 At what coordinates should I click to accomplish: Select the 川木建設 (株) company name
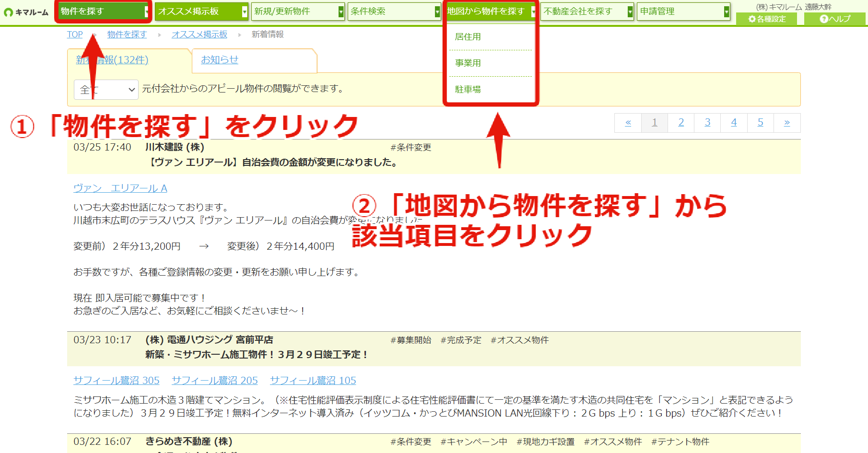175,147
